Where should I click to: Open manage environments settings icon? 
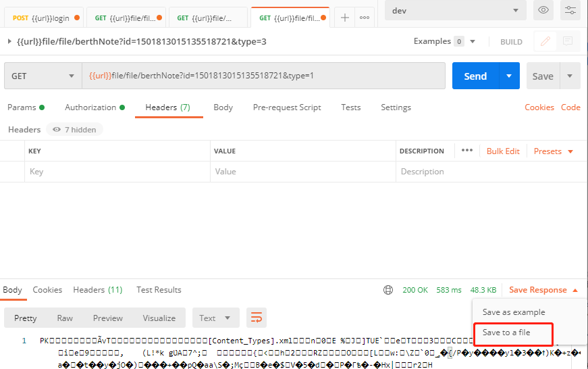(x=570, y=10)
